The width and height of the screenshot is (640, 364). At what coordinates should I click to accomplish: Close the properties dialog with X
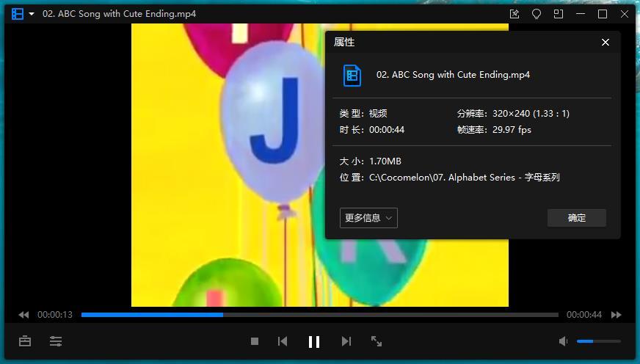[x=606, y=42]
